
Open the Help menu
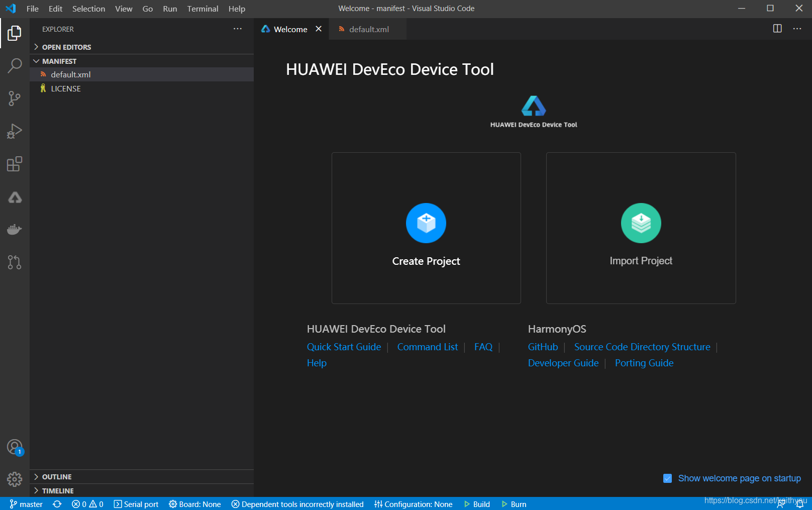pyautogui.click(x=237, y=9)
